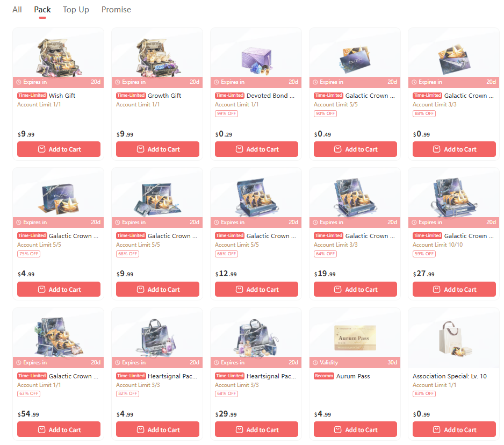Add the $29.99 Heartsignal Pack to cart
504x445 pixels.
click(256, 429)
